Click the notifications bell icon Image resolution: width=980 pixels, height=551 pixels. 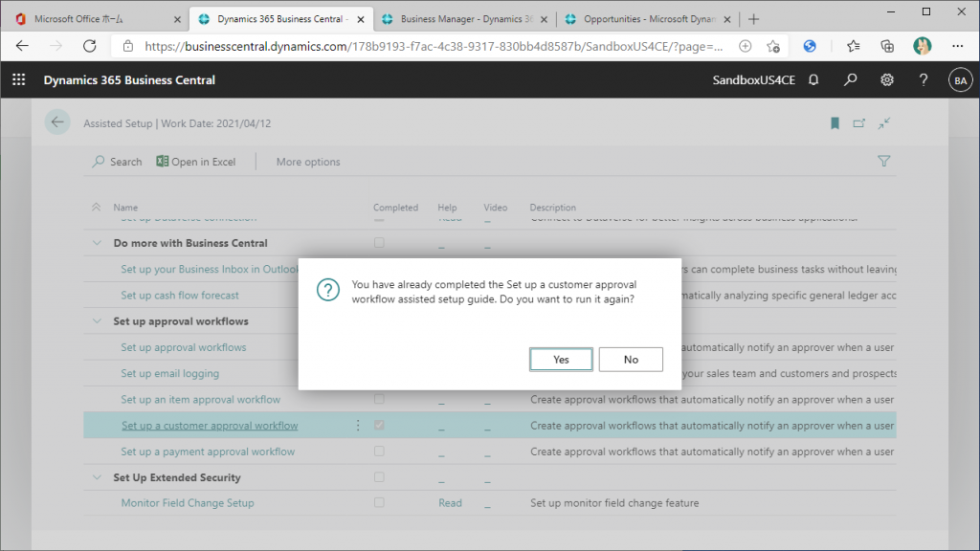813,80
